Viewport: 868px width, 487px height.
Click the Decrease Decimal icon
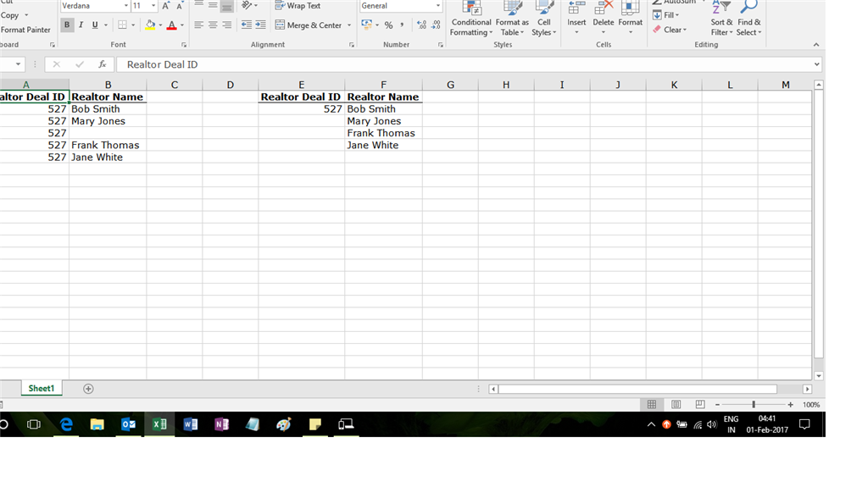tap(436, 25)
